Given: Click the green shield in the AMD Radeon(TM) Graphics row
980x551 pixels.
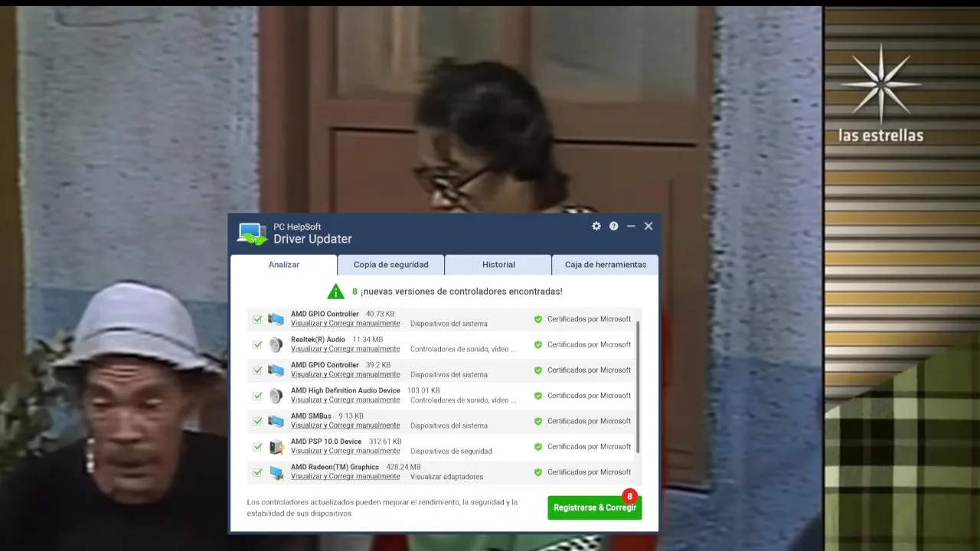Looking at the screenshot, I should click(x=537, y=472).
